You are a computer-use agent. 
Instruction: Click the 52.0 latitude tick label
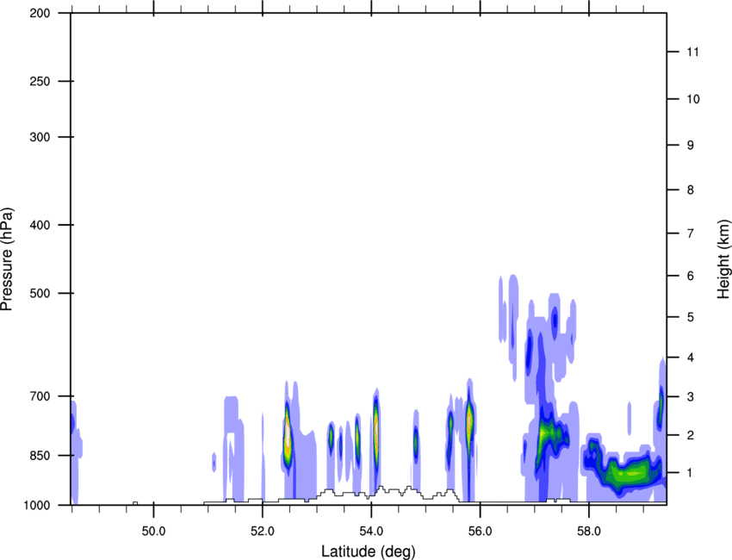(263, 532)
